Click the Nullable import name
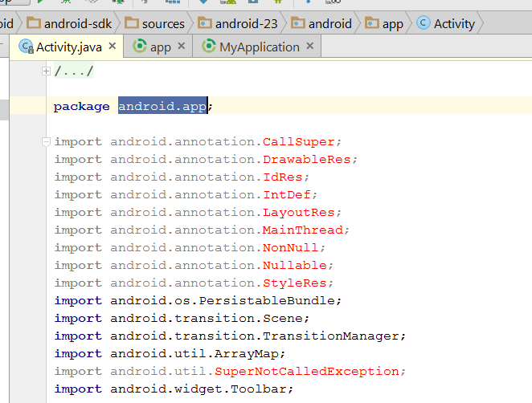This screenshot has width=532, height=403. [295, 265]
